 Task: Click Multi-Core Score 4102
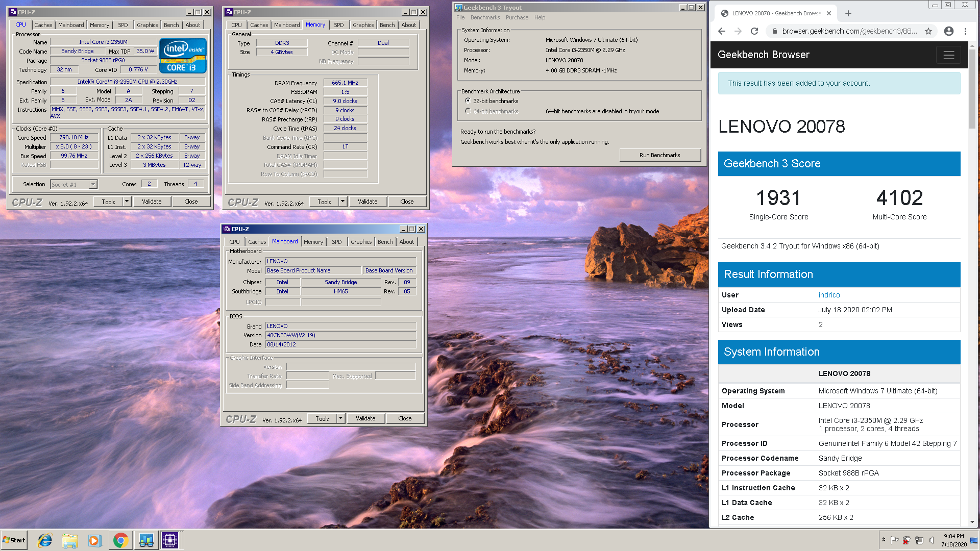[x=899, y=198]
